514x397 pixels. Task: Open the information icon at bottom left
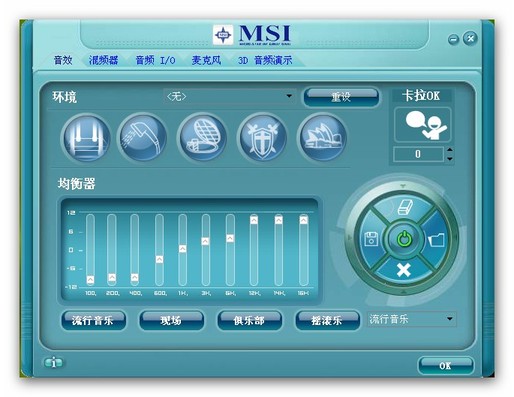tap(53, 362)
